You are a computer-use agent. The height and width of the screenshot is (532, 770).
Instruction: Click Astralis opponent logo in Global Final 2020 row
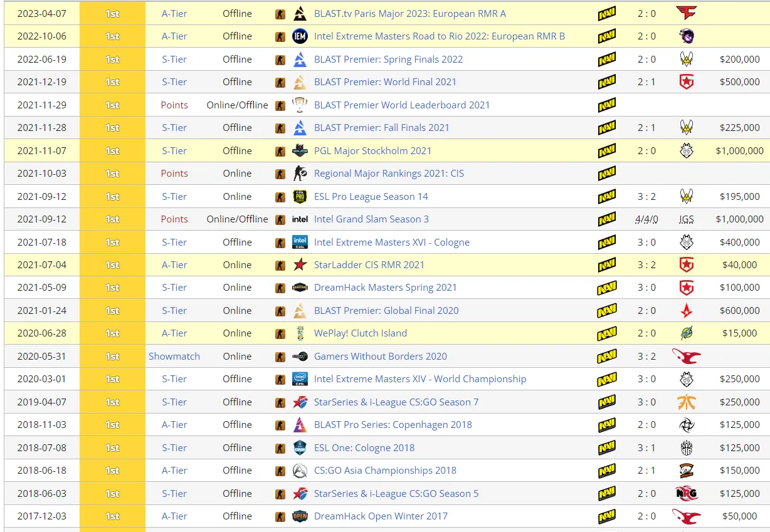click(687, 310)
